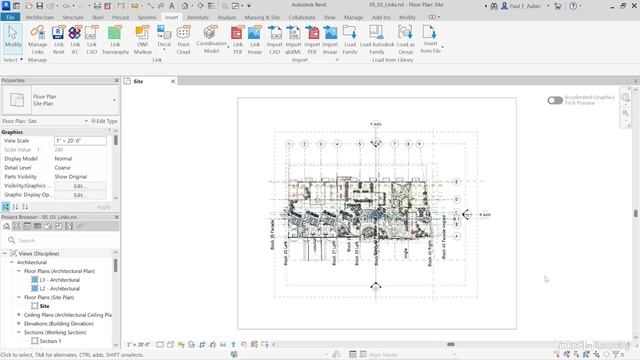This screenshot has height=360, width=640.
Task: Click the Load as Group tool
Action: click(x=405, y=40)
